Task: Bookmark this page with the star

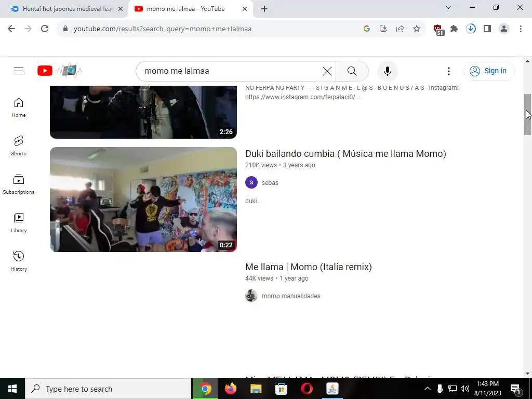Action: pos(417,29)
